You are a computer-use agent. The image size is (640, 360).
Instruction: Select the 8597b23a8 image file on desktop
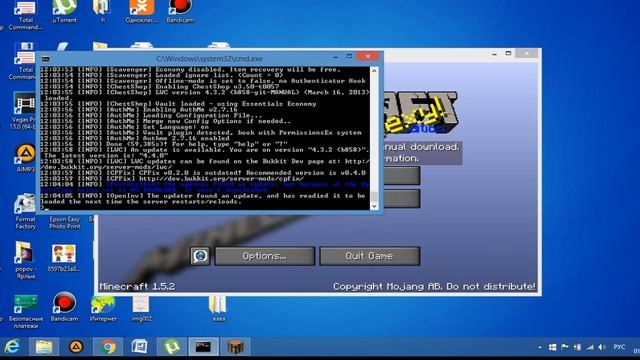tap(64, 258)
